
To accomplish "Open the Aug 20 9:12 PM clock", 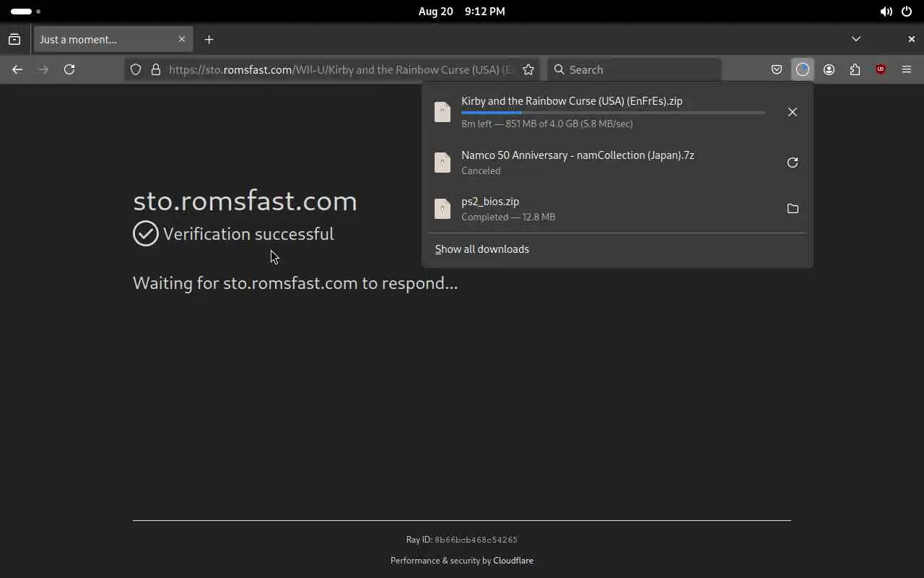I will (x=462, y=12).
